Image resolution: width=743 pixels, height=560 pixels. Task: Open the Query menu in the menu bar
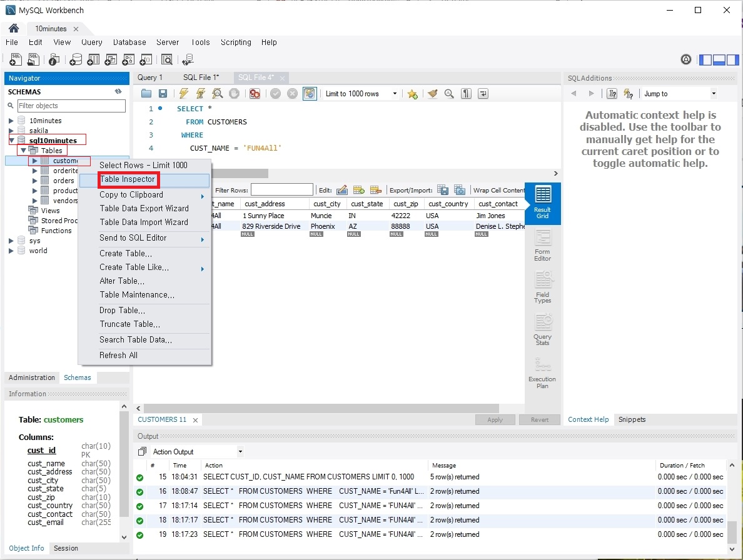point(91,42)
